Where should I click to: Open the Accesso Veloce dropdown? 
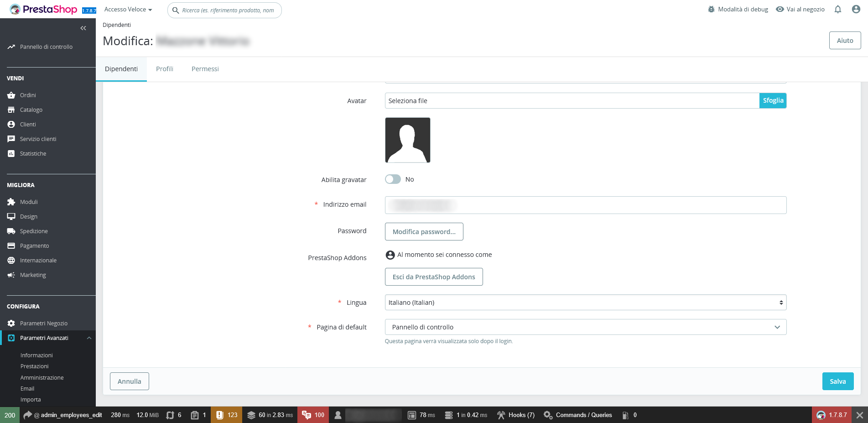point(128,9)
